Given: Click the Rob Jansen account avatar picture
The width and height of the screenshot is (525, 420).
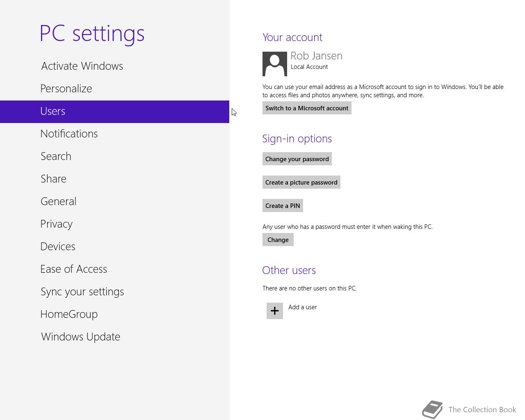Looking at the screenshot, I should pyautogui.click(x=275, y=64).
